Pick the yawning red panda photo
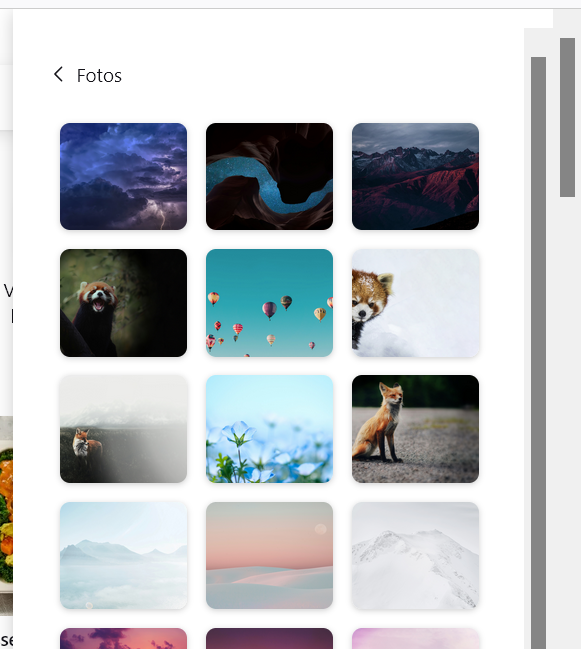Viewport: 581px width, 649px height. pos(123,303)
